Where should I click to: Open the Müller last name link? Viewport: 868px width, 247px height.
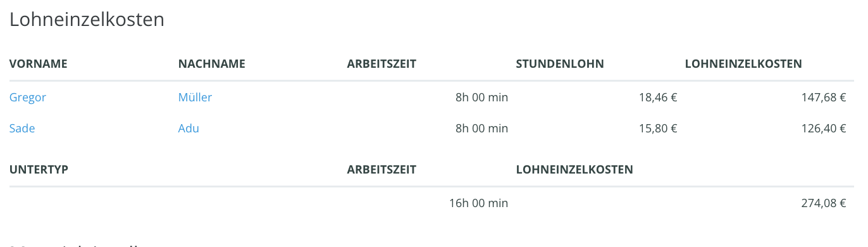click(195, 98)
